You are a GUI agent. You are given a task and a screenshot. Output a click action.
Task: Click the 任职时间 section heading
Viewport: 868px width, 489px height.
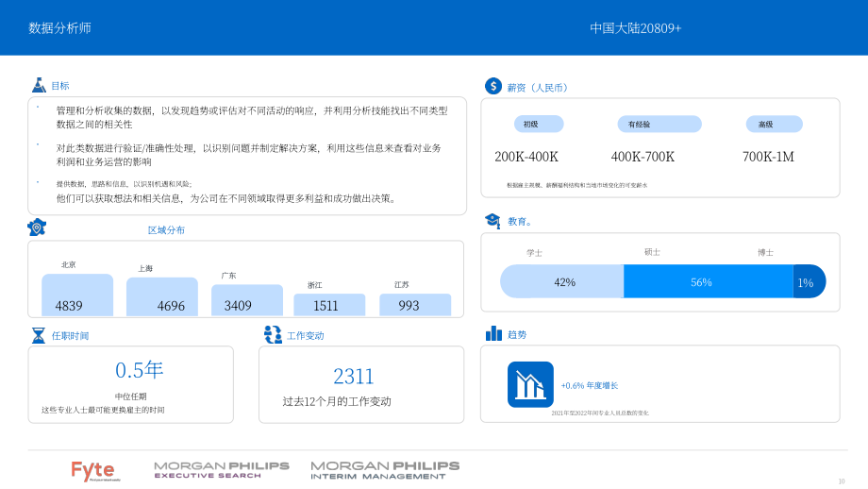click(x=71, y=336)
